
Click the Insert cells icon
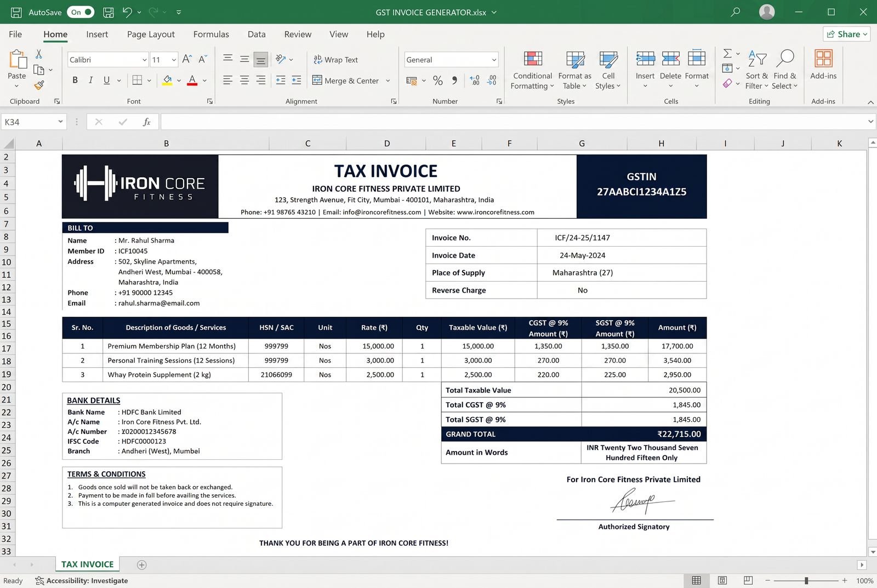(x=645, y=59)
